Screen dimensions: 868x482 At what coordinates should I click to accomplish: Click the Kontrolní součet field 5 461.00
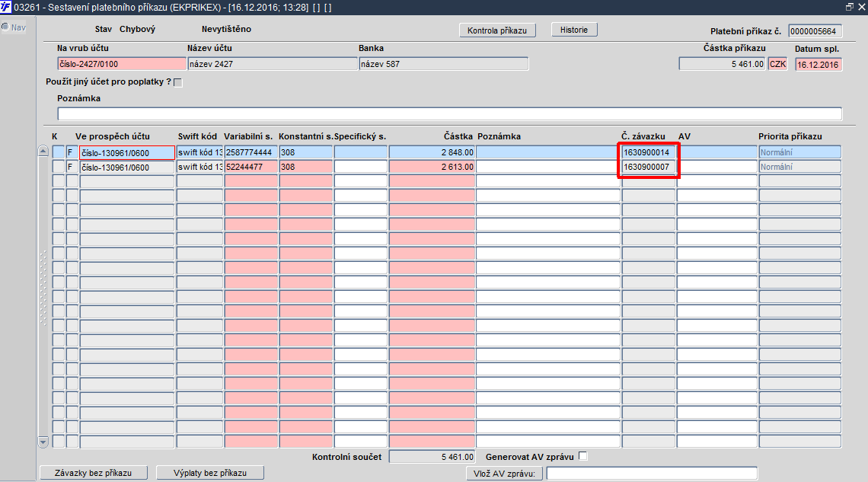432,457
